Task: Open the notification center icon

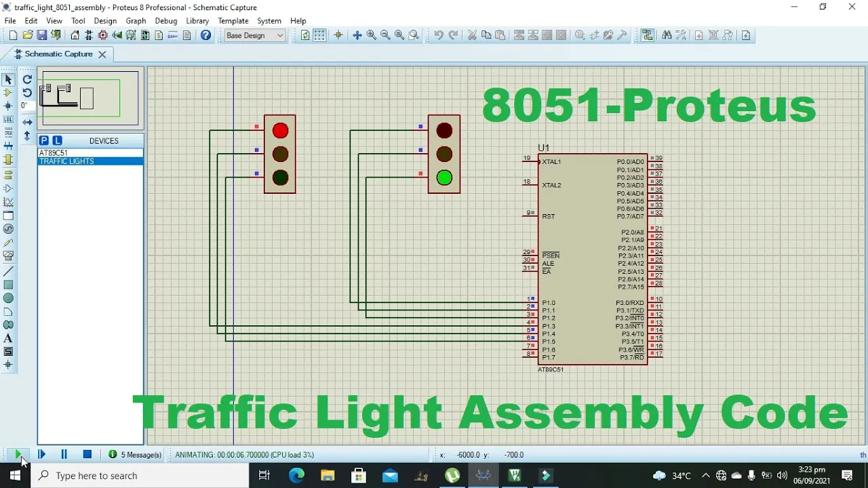Action: 847,476
